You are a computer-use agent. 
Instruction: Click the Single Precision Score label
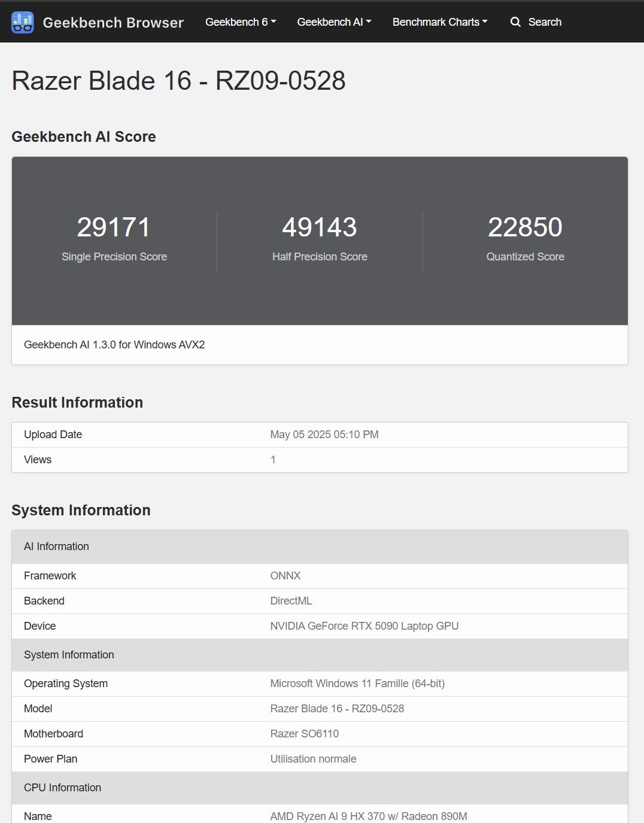tap(114, 257)
